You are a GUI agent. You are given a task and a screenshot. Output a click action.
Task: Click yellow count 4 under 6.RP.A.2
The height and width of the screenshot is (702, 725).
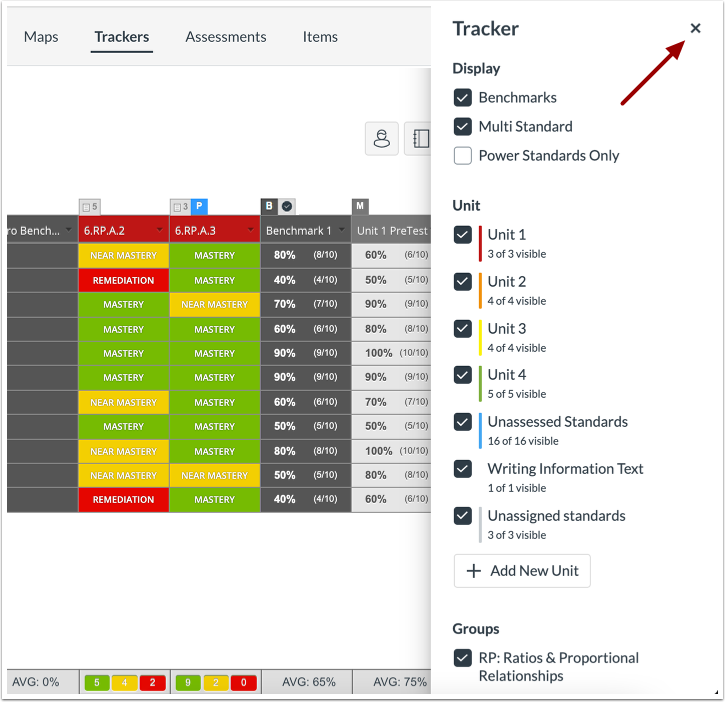tap(124, 683)
